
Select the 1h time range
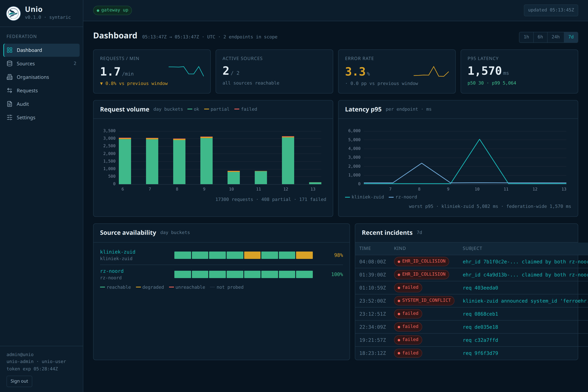coord(526,37)
